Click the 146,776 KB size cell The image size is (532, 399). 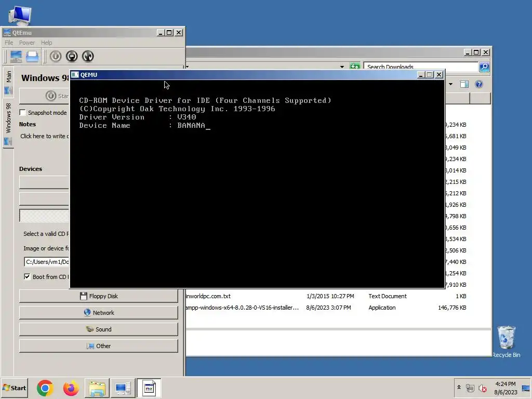pos(452,308)
